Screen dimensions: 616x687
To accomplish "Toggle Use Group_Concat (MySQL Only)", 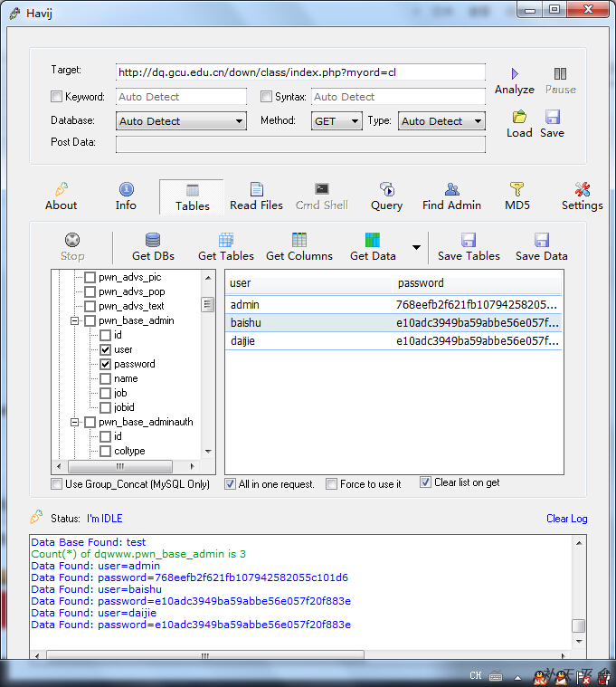I will [x=56, y=483].
